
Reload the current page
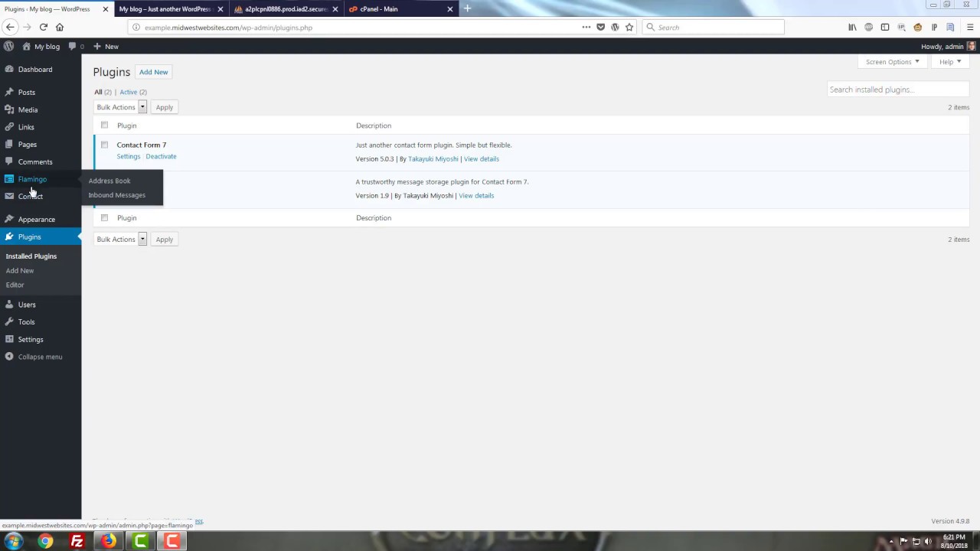coord(43,27)
